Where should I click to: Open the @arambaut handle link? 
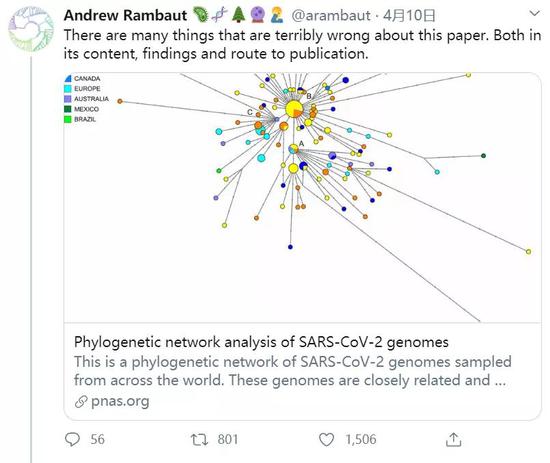click(330, 15)
